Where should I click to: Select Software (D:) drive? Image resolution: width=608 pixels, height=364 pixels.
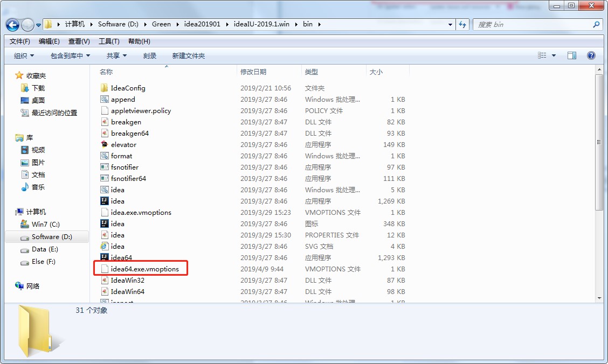coord(52,236)
